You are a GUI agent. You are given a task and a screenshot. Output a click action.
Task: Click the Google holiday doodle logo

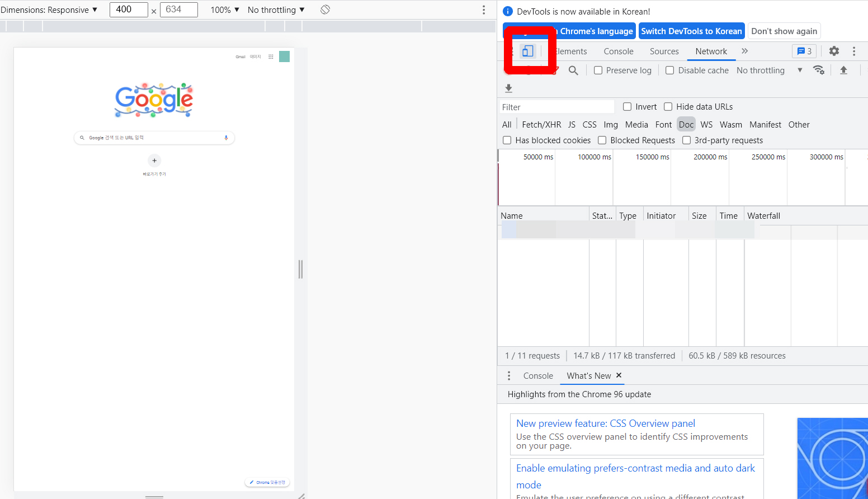pyautogui.click(x=154, y=100)
